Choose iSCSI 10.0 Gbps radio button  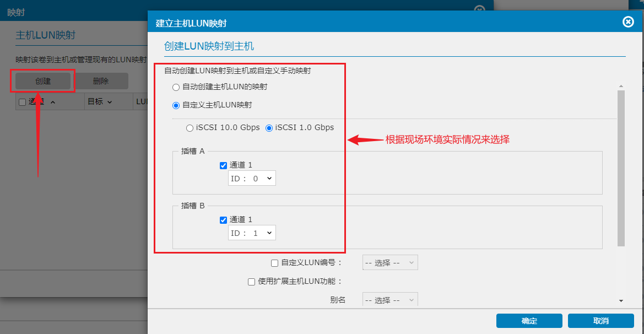coord(190,128)
